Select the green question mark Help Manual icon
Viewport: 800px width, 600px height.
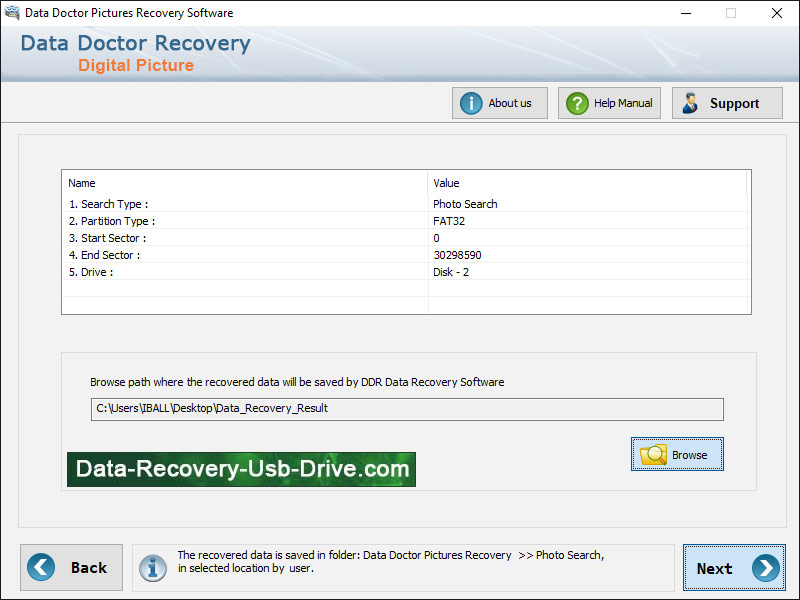coord(577,102)
